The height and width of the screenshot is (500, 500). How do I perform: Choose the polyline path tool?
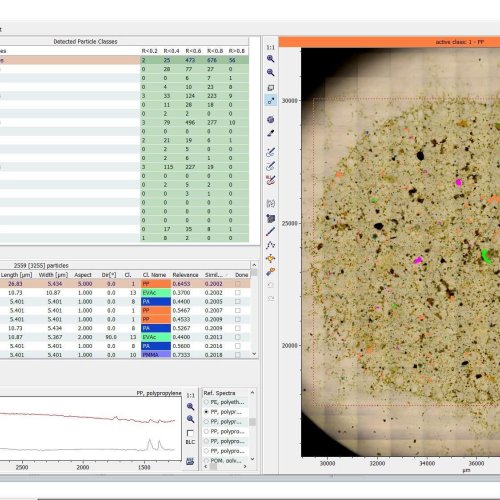(271, 245)
